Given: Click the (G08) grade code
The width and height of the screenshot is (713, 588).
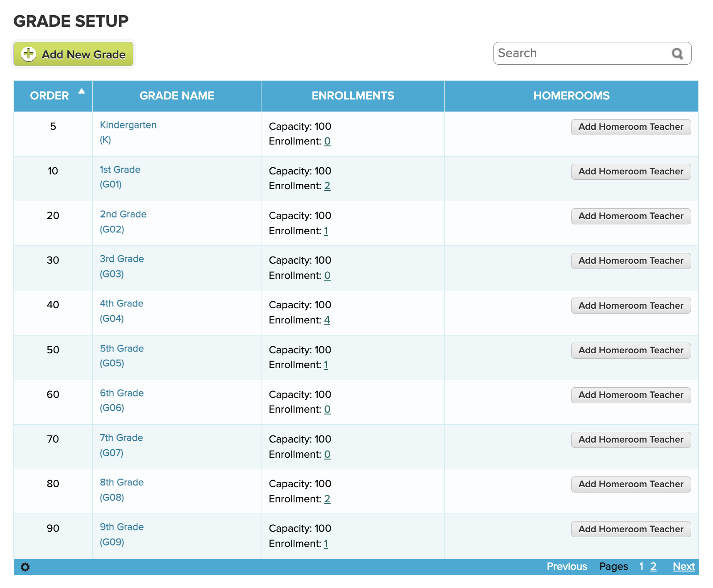Looking at the screenshot, I should pos(112,497).
